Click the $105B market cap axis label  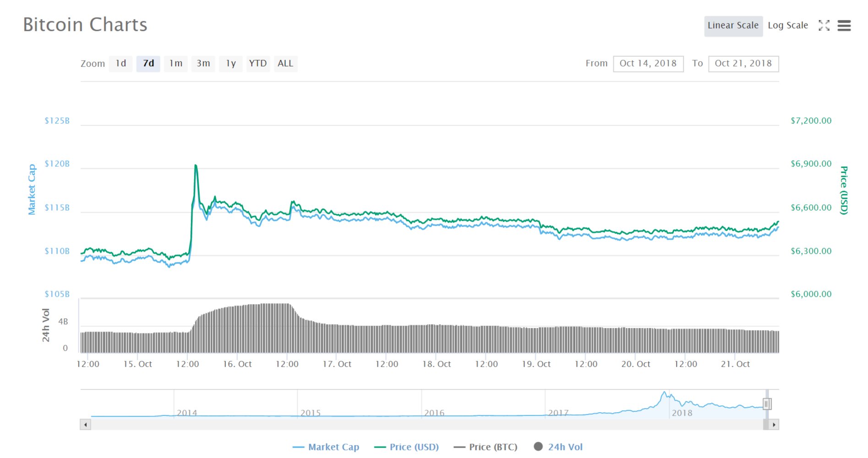tap(57, 294)
